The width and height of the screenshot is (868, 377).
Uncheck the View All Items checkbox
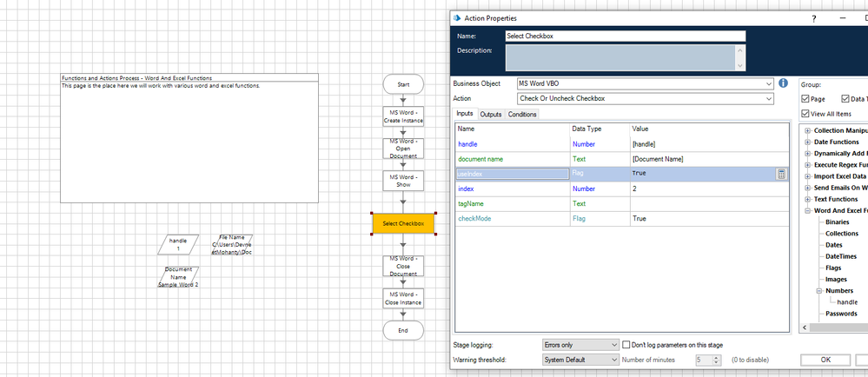coord(805,114)
